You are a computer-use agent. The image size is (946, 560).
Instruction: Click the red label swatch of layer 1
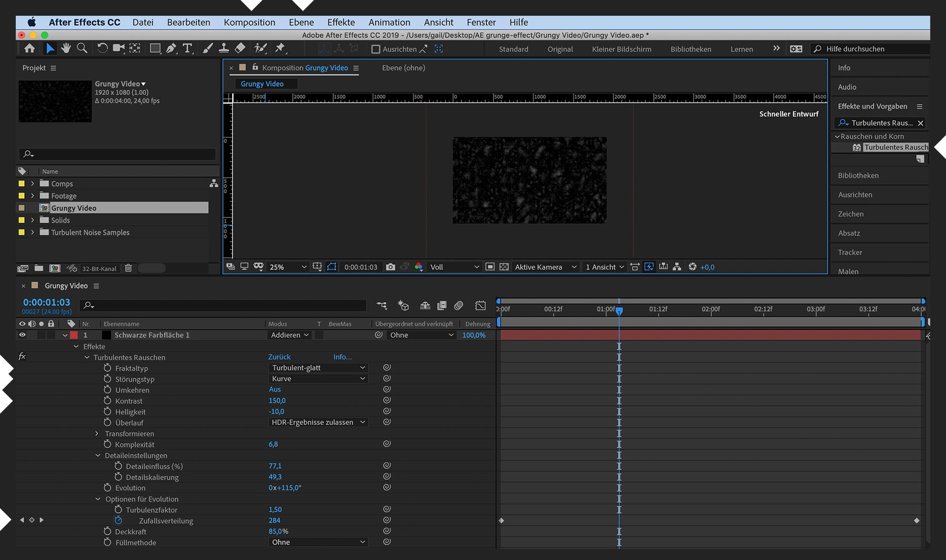74,335
